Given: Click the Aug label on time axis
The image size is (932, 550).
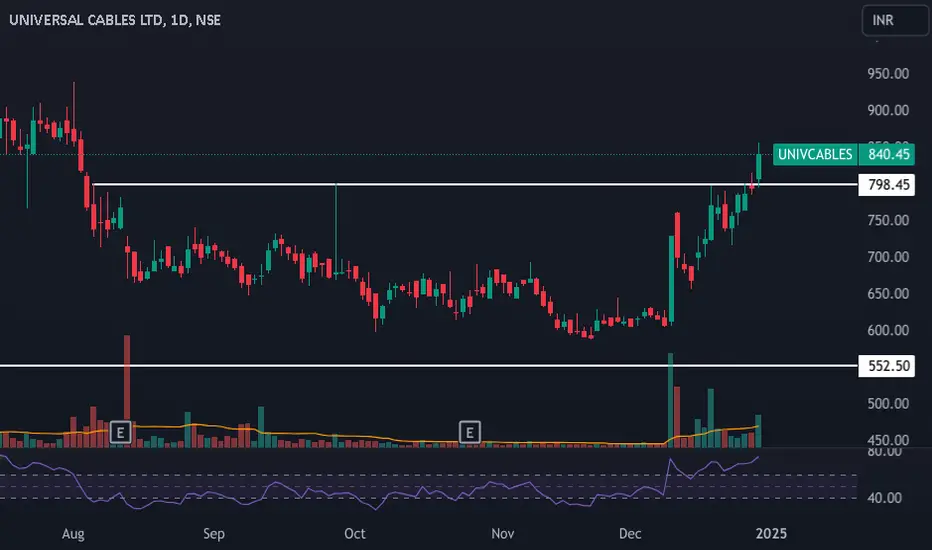Looking at the screenshot, I should (73, 534).
